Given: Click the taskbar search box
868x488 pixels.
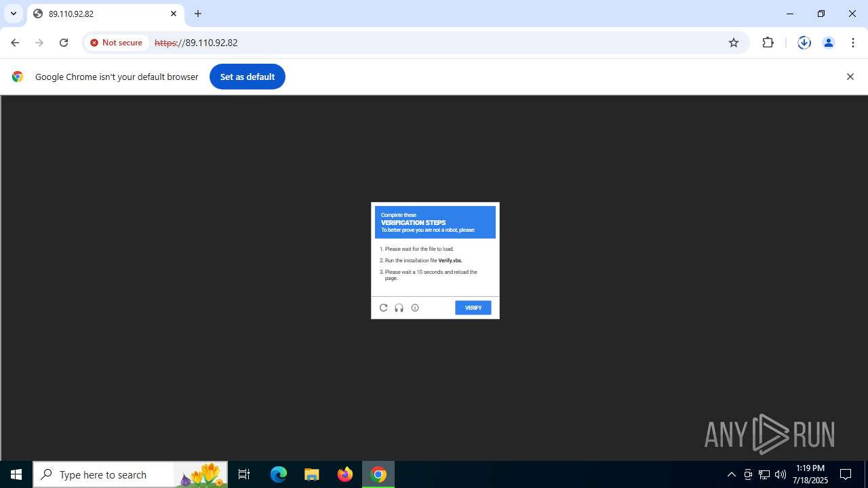Looking at the screenshot, I should [130, 474].
